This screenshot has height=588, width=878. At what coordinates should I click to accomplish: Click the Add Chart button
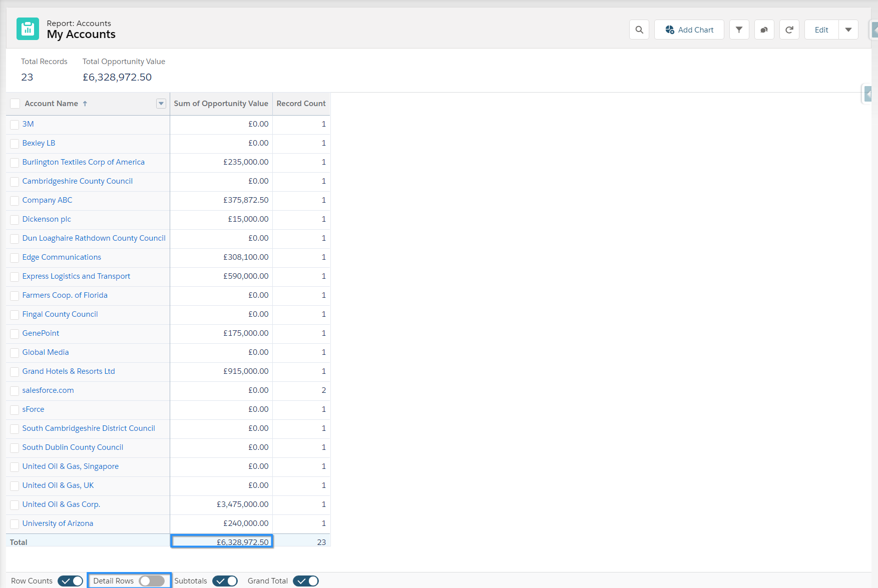click(x=689, y=30)
